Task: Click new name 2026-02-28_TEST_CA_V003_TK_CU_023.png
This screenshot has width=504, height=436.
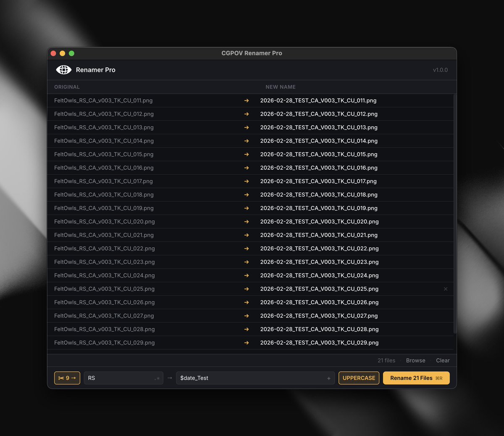Action: [x=319, y=262]
